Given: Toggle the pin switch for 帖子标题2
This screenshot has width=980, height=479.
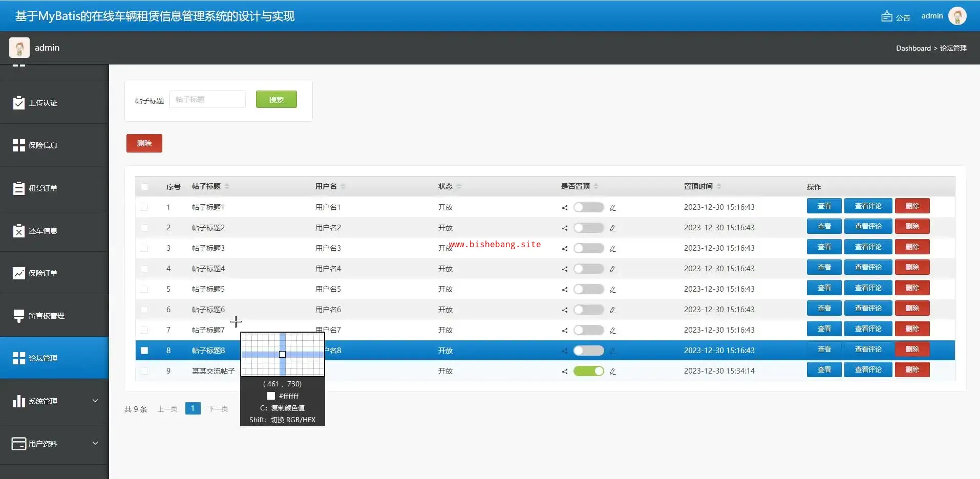Looking at the screenshot, I should pos(588,228).
